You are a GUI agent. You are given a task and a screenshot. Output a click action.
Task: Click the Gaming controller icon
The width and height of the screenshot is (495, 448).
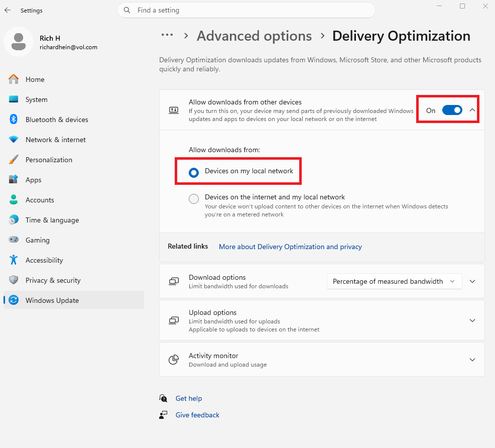(14, 239)
